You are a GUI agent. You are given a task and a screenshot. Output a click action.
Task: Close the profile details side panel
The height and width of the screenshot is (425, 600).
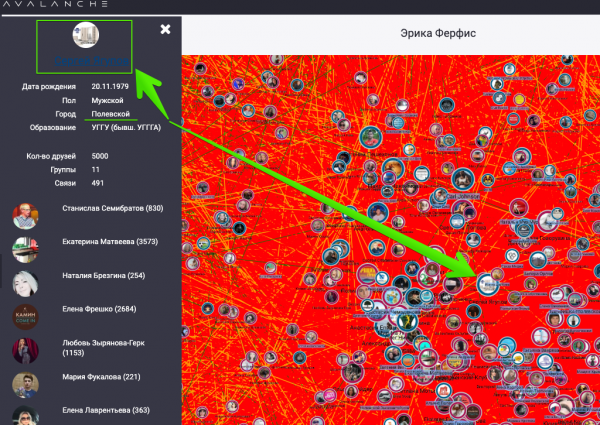[165, 29]
